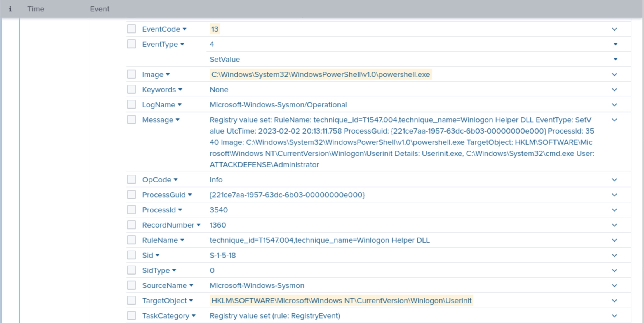
Task: Tick the EventCode field checkbox
Action: pyautogui.click(x=131, y=29)
